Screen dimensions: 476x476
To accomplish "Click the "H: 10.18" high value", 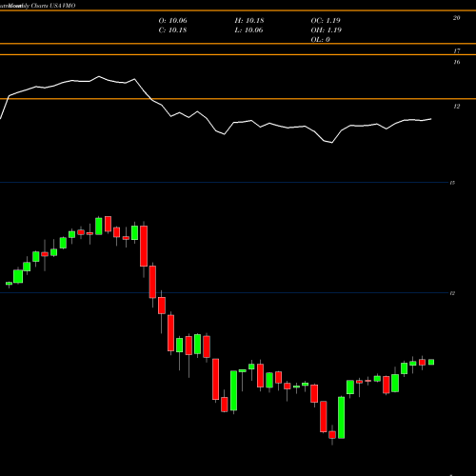I will point(249,21).
